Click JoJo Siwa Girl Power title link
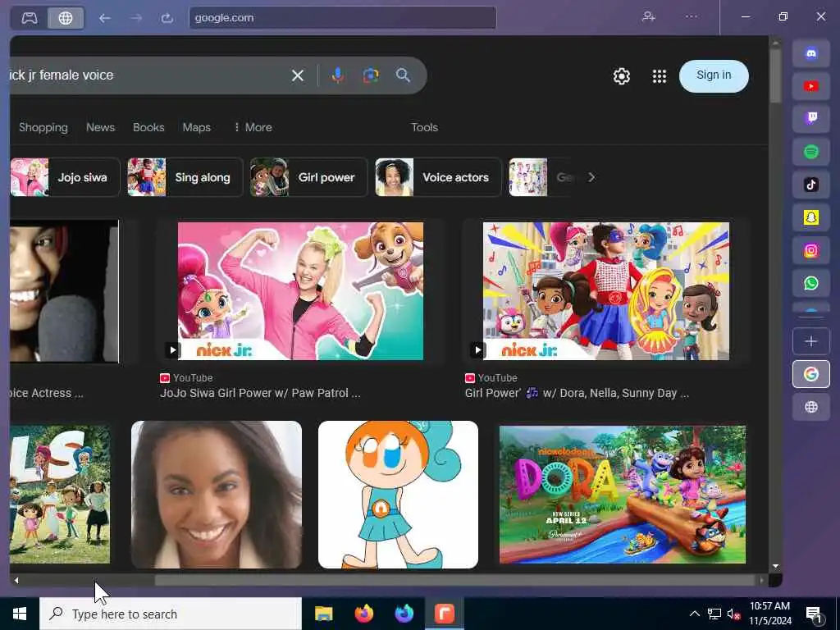The width and height of the screenshot is (840, 630). [260, 393]
